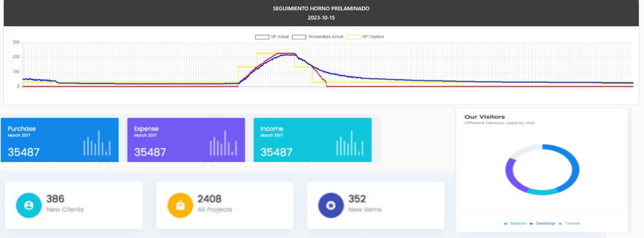The image size is (644, 238).
Task: Toggle Tablet in Our Visitors legend
Action: (570, 223)
